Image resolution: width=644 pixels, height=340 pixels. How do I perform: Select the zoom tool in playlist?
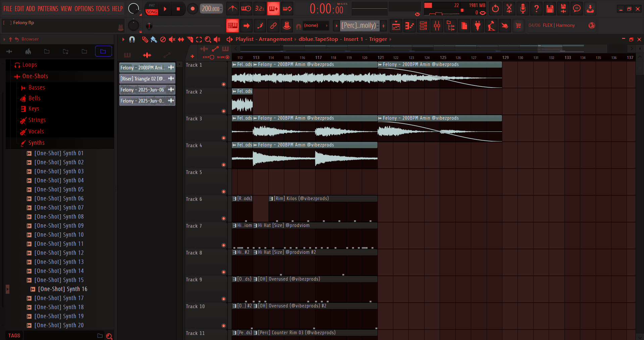coord(208,40)
